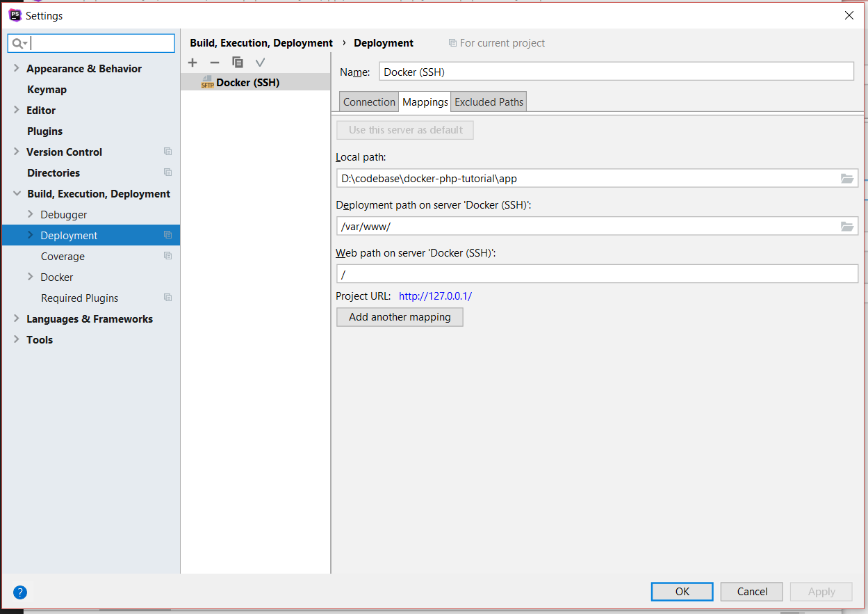Select Directories in the settings tree
The width and height of the screenshot is (868, 614).
54,172
